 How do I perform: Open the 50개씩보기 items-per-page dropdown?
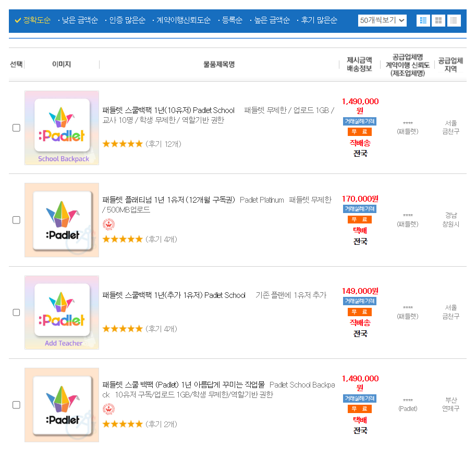pos(382,20)
